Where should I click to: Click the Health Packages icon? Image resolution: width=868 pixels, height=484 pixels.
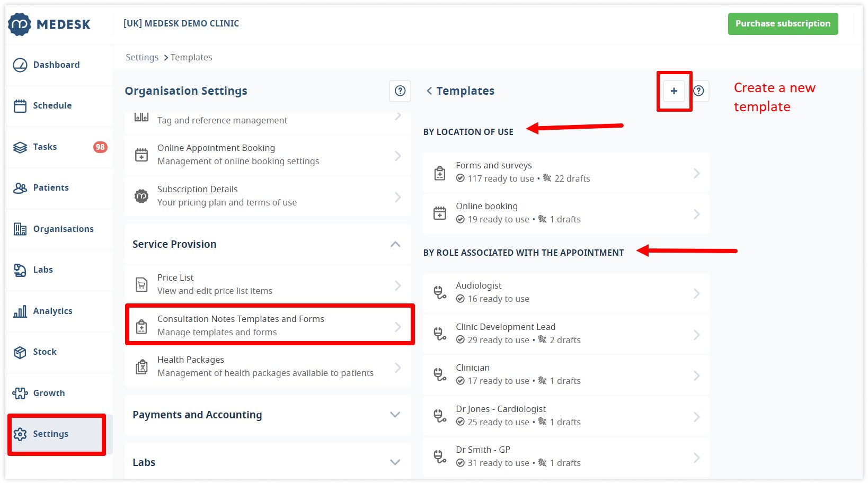click(141, 367)
